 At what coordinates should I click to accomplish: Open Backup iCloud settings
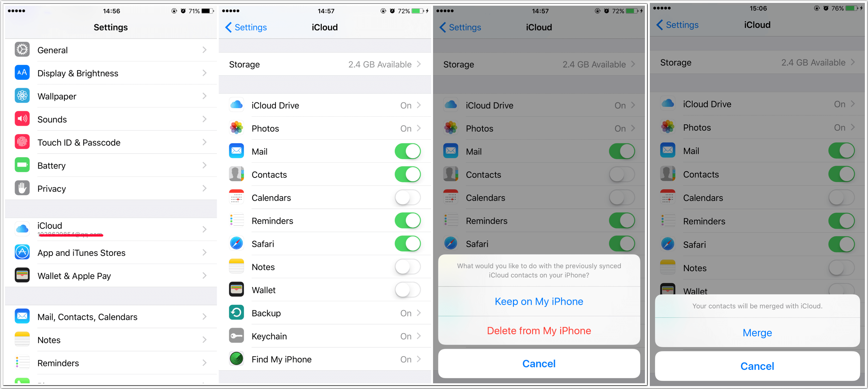click(x=325, y=313)
